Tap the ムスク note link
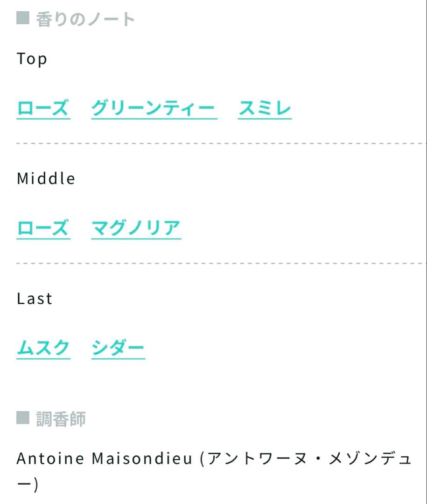 coord(43,349)
